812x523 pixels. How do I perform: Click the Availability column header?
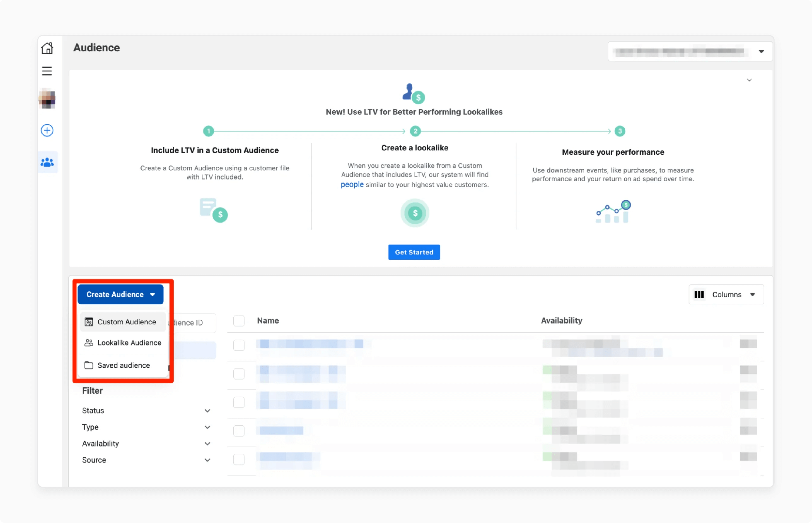562,321
